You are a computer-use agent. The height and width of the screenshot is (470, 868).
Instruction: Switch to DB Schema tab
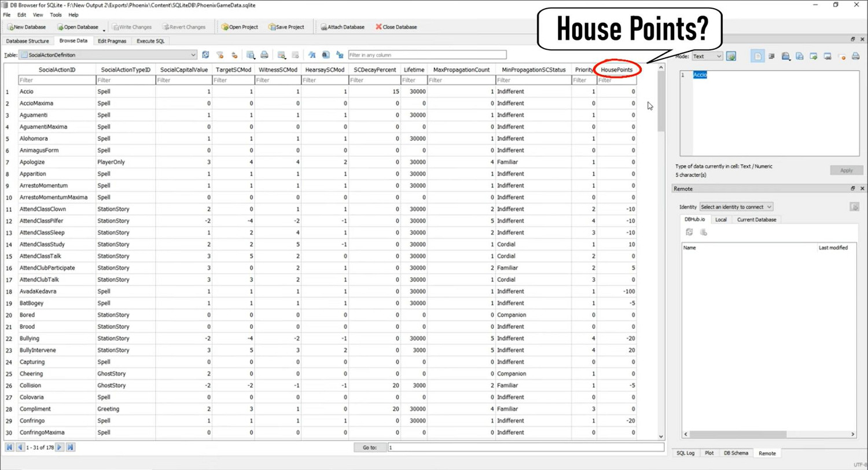pos(735,453)
